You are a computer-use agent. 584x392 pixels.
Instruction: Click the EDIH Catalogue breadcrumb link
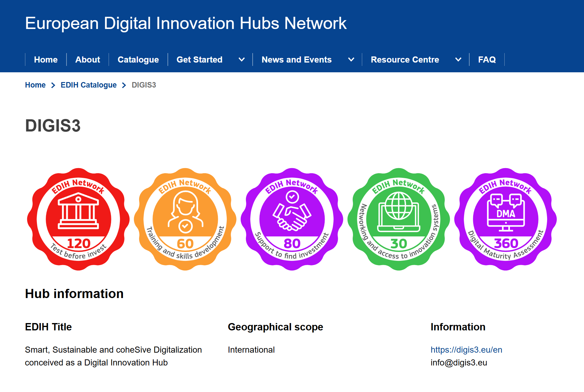(88, 85)
